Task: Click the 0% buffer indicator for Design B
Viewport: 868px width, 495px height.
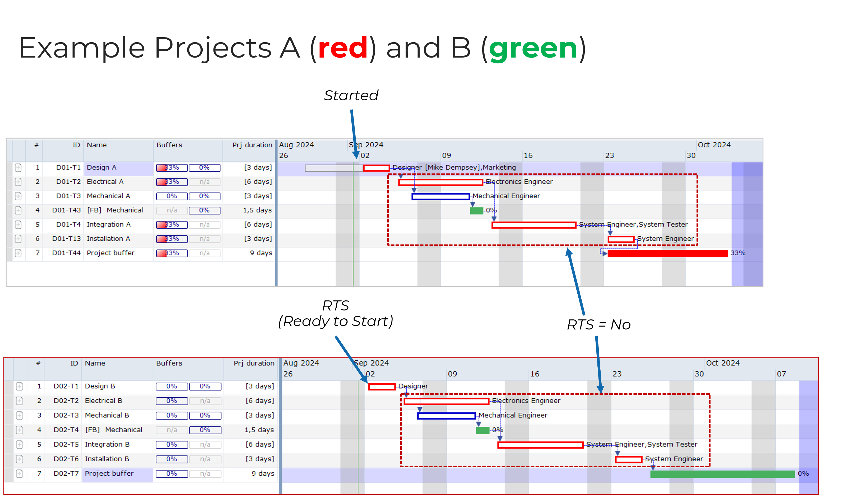Action: pyautogui.click(x=171, y=386)
